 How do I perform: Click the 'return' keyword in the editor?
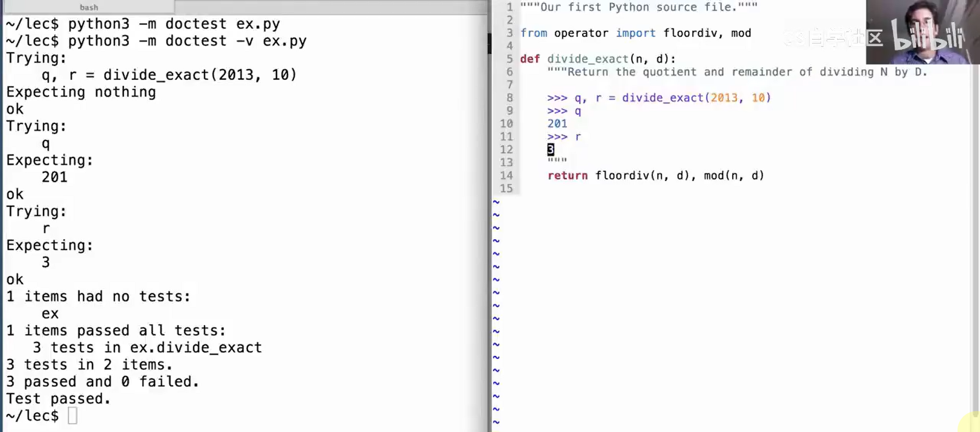[567, 175]
